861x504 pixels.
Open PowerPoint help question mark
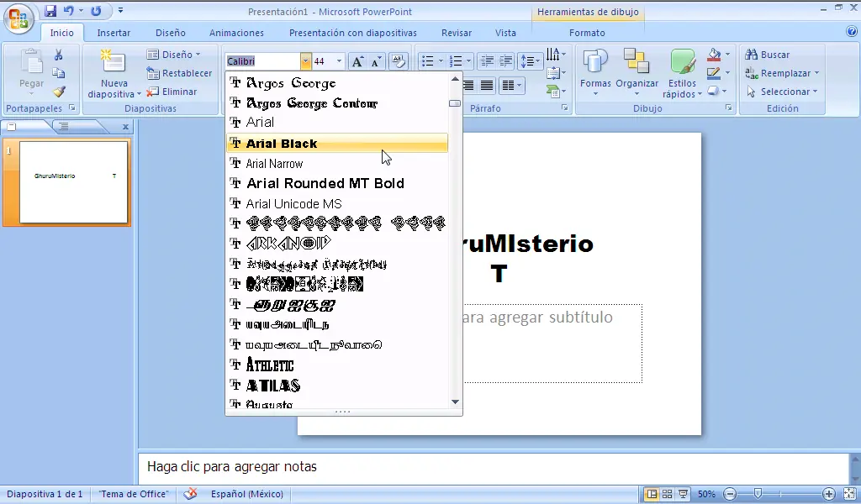pos(852,32)
